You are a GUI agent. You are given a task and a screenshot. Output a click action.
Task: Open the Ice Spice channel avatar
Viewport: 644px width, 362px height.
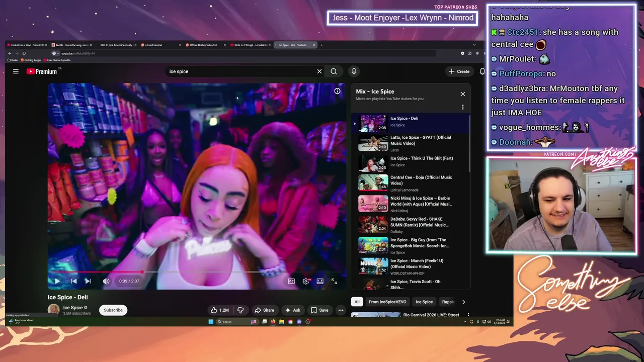tap(53, 310)
